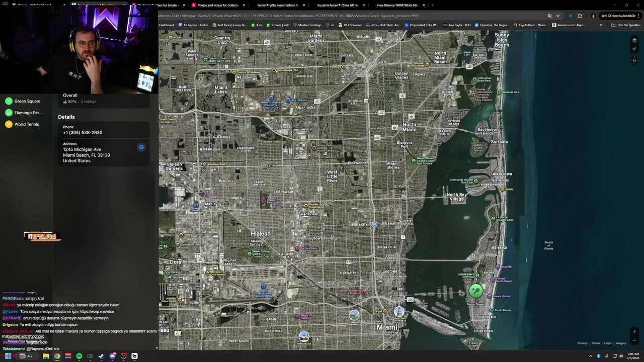Open the Imagery link on the map
This screenshot has width=644, height=362.
point(621,343)
